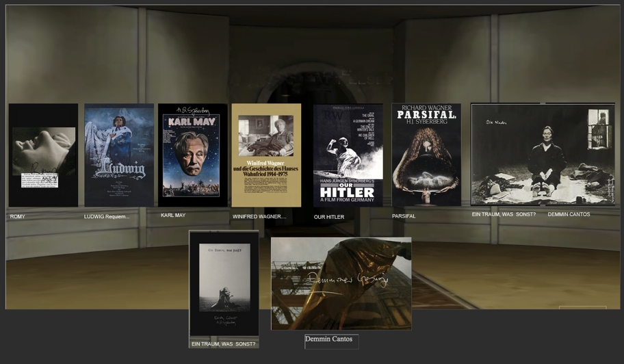Click the lower Ein Traum poster
This screenshot has width=624, height=364.
[224, 283]
